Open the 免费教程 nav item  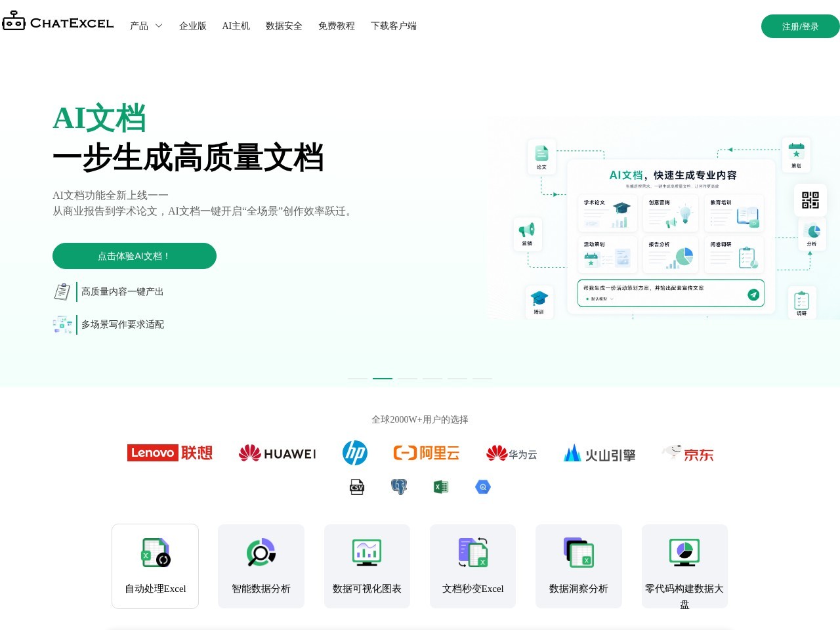coord(337,26)
